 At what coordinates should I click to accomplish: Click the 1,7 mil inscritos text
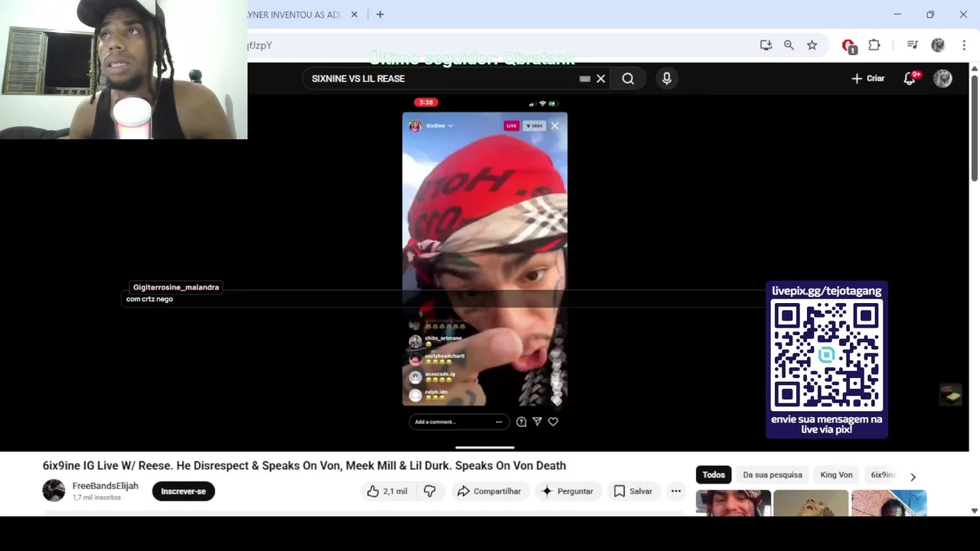(96, 497)
